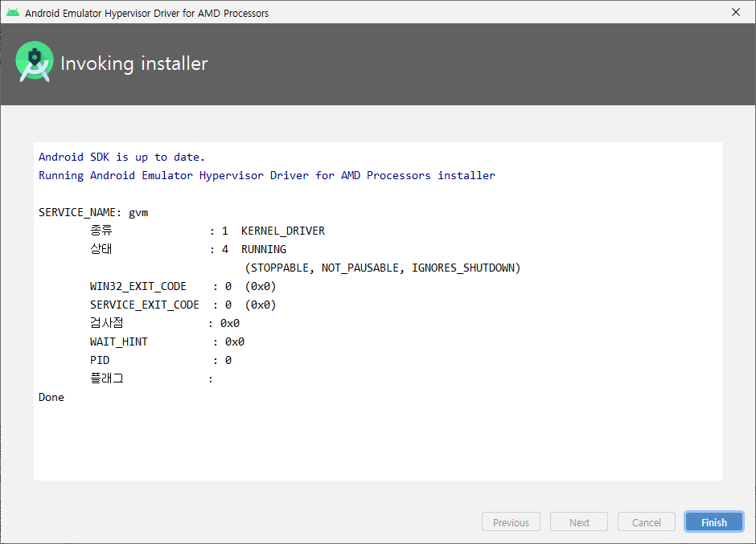Click the disabled Next button
Viewport: 756px width, 544px height.
578,522
